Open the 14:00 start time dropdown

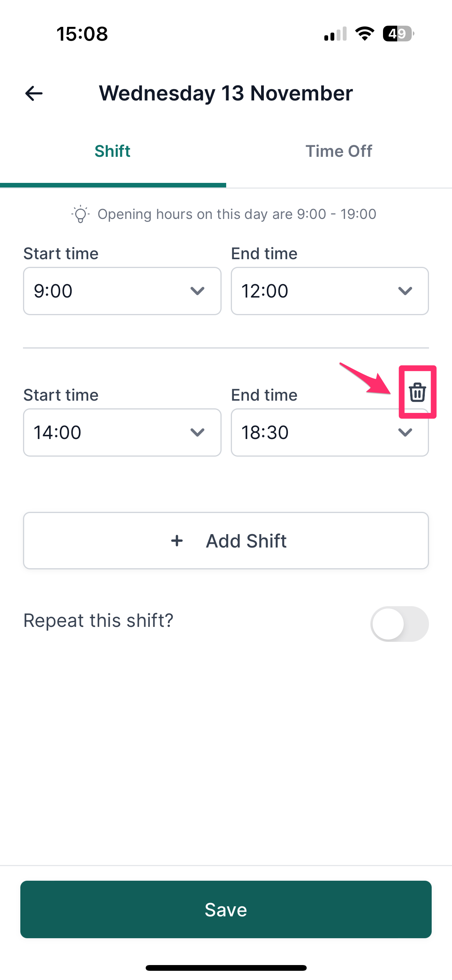coord(122,432)
